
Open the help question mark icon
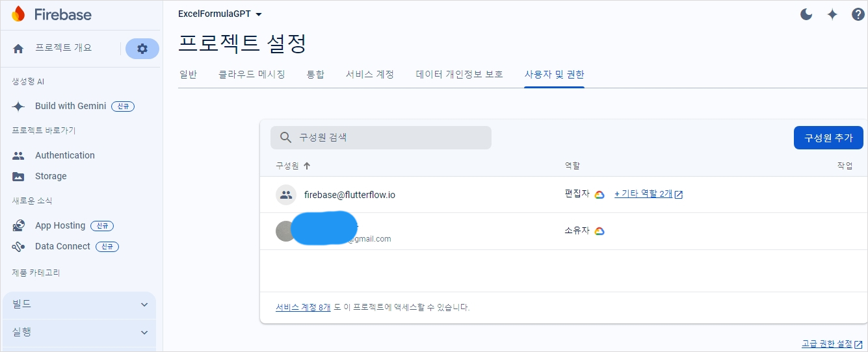(858, 14)
